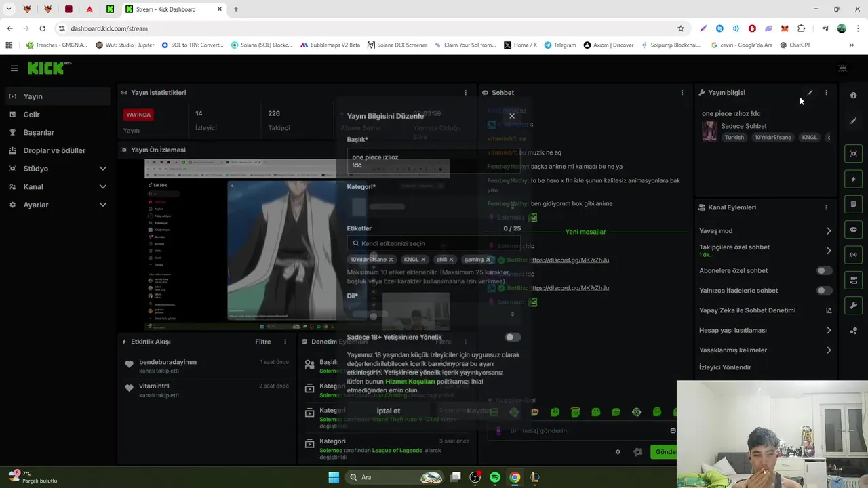
Task: Open Windows Start menu
Action: [x=334, y=477]
